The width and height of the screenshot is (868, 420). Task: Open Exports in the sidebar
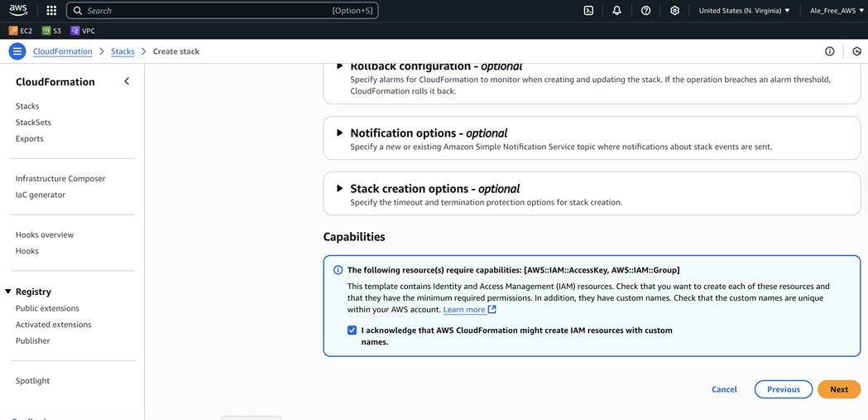[x=29, y=138]
